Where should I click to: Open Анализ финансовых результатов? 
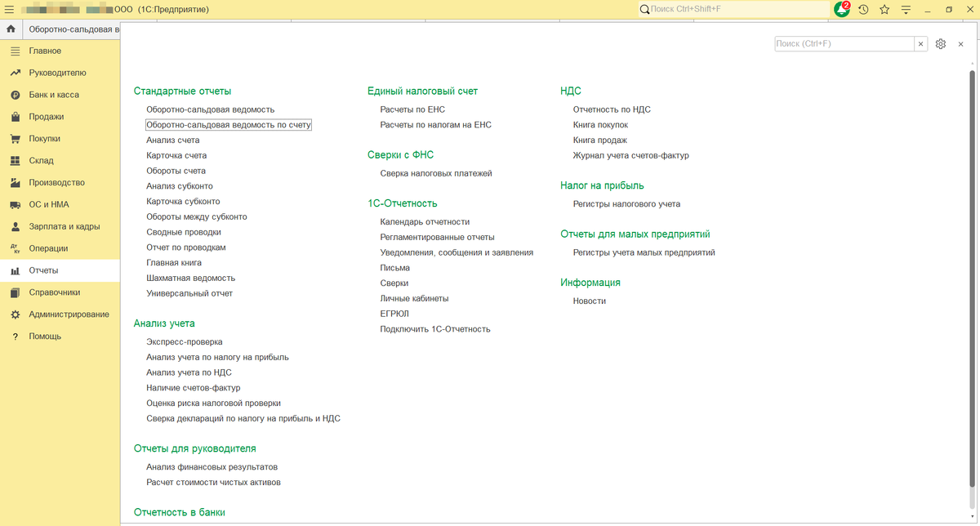click(x=212, y=467)
